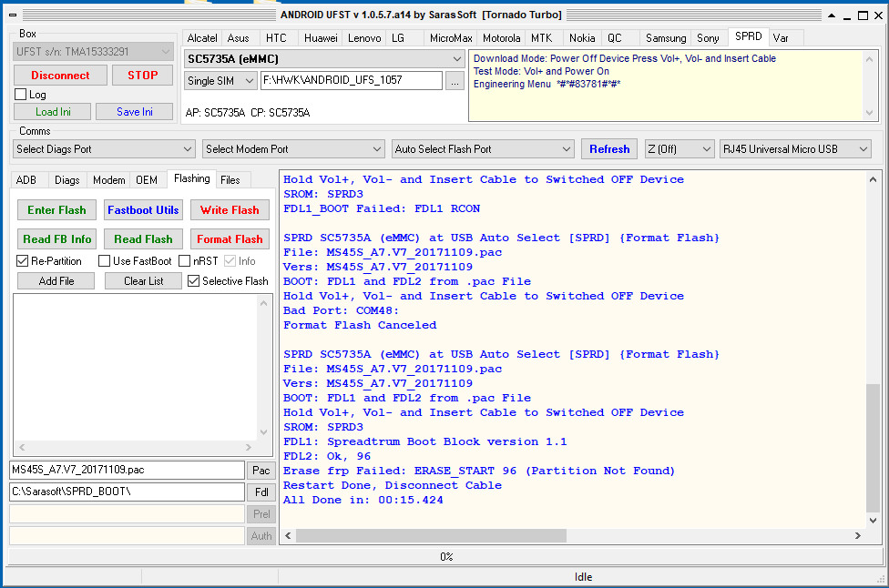Open the system menu icon in title bar
889x588 pixels.
point(13,15)
